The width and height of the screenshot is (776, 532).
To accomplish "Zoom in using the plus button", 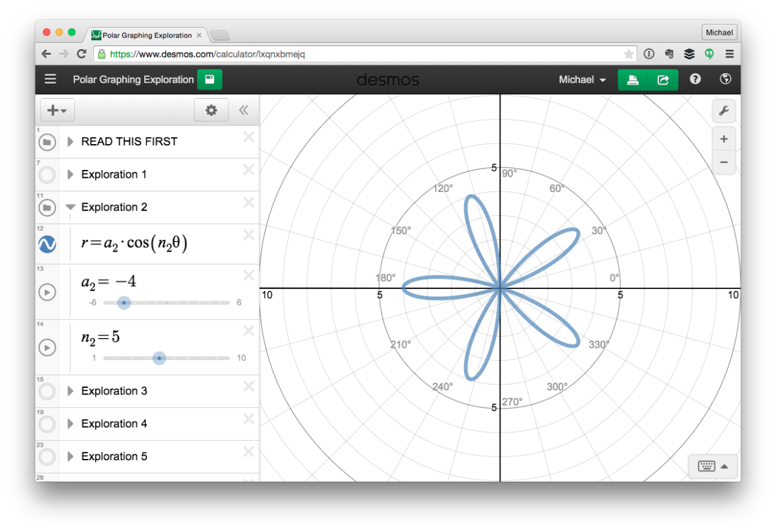I will point(724,138).
